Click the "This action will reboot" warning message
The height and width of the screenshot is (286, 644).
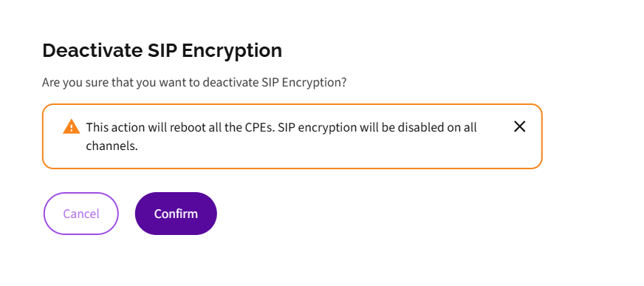point(281,137)
